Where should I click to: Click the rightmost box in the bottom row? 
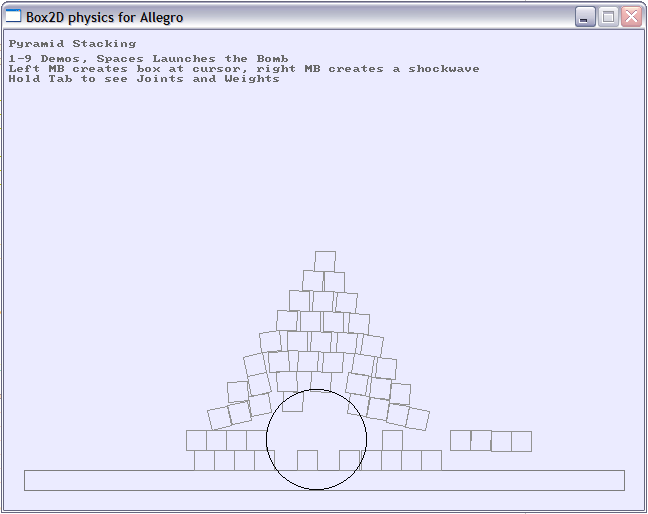pos(431,460)
